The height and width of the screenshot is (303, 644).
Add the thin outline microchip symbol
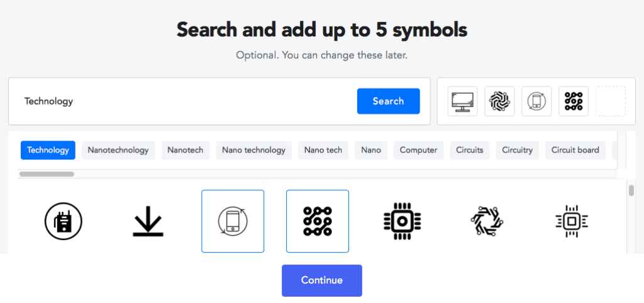[x=571, y=221]
